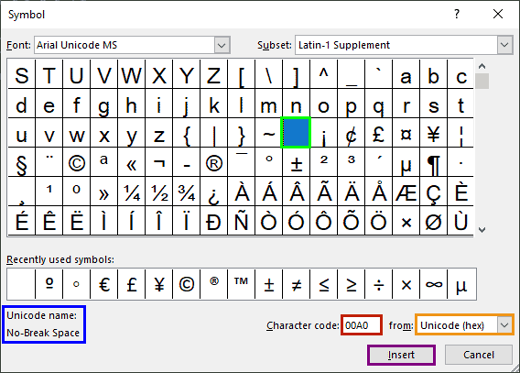Viewport: 520px width, 373px height.
Task: Select the Ç cedilla symbol
Action: tap(433, 191)
